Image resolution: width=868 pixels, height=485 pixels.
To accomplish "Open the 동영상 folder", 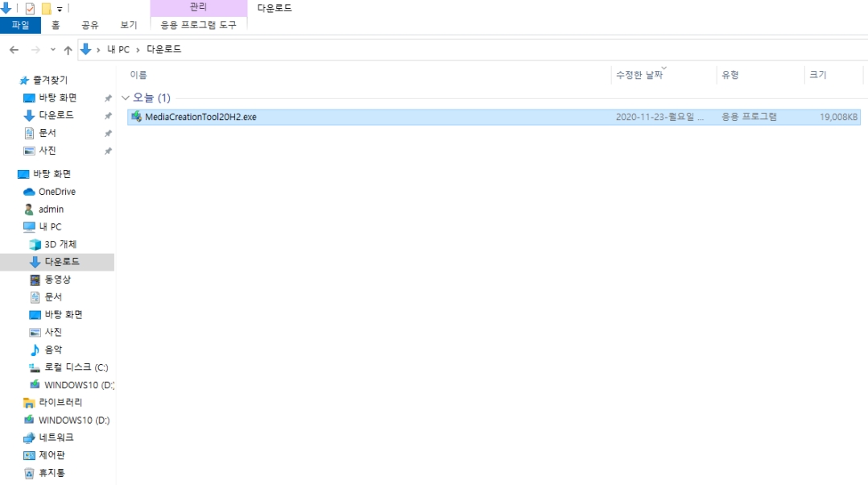I will click(x=58, y=280).
